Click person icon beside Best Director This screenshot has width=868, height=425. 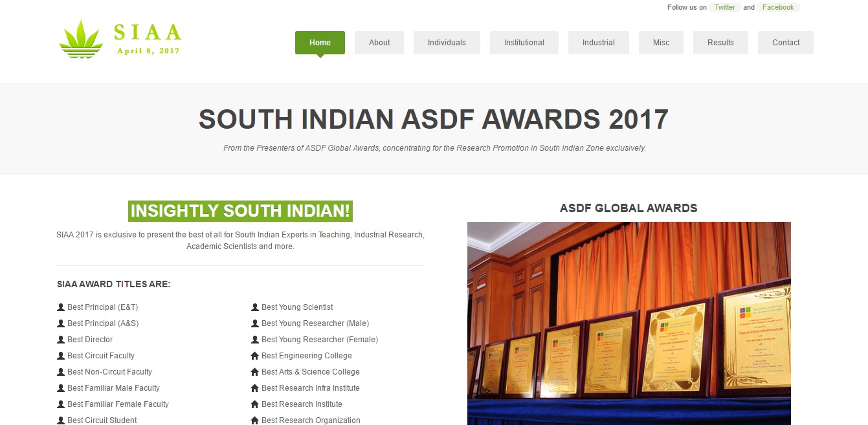click(61, 340)
